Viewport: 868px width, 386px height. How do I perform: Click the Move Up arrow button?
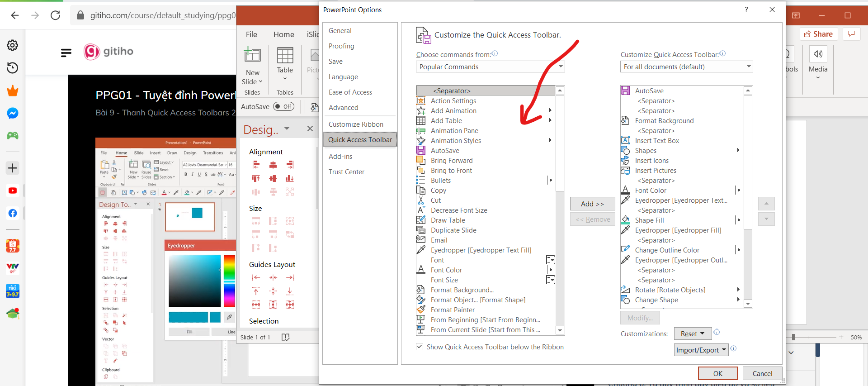pyautogui.click(x=766, y=204)
